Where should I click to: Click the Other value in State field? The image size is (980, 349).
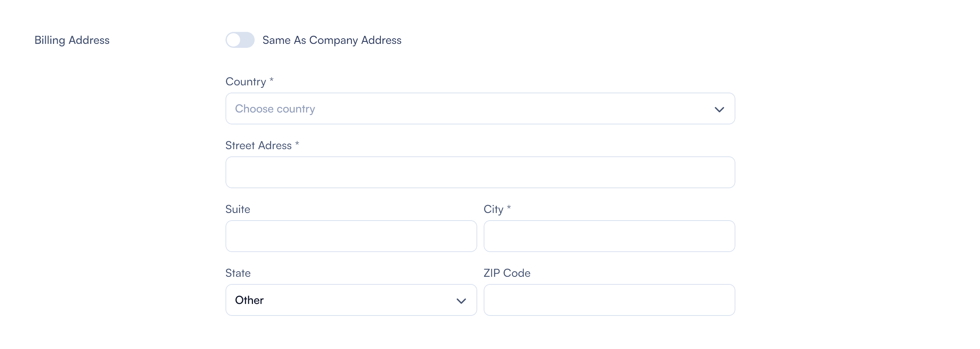click(249, 300)
